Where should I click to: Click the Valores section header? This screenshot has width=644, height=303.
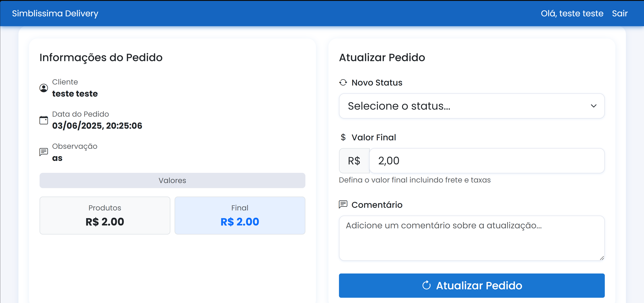tap(172, 180)
